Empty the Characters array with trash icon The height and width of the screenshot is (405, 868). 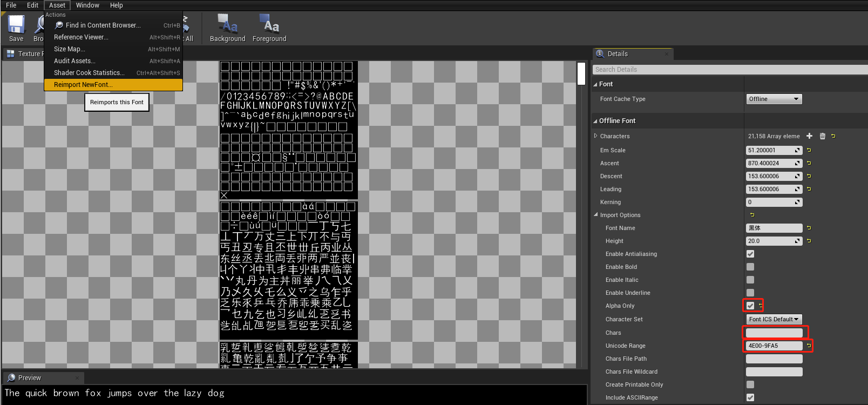click(823, 136)
